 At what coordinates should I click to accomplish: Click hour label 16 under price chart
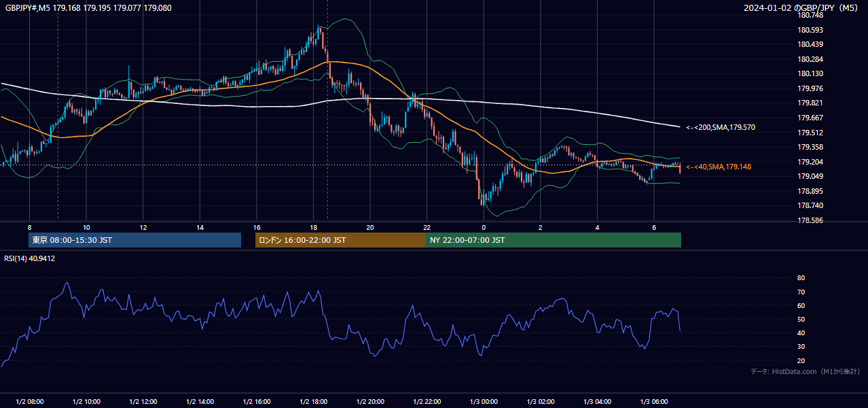point(257,227)
